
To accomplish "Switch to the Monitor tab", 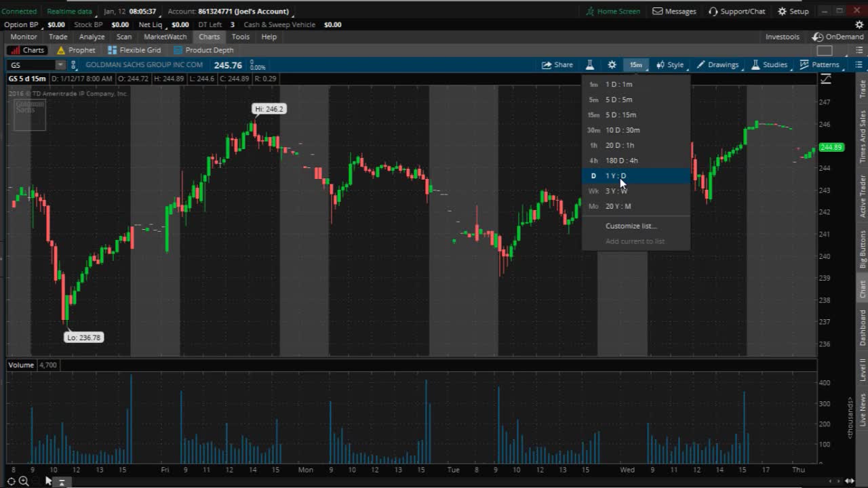I will 24,37.
